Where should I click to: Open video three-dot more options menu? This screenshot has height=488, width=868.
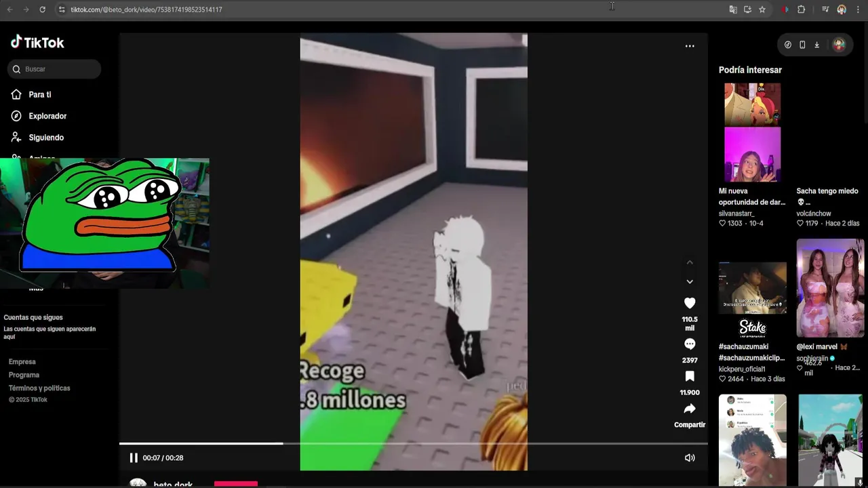coord(690,46)
